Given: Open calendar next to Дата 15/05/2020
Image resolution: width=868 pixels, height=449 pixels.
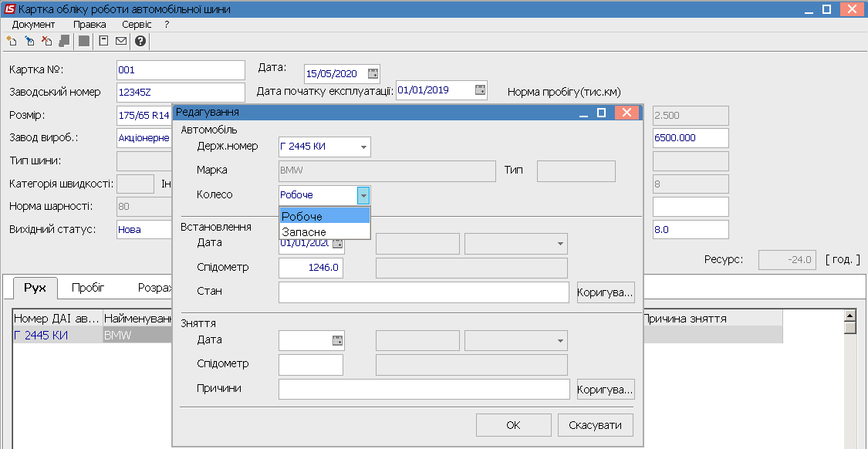Looking at the screenshot, I should click(373, 73).
